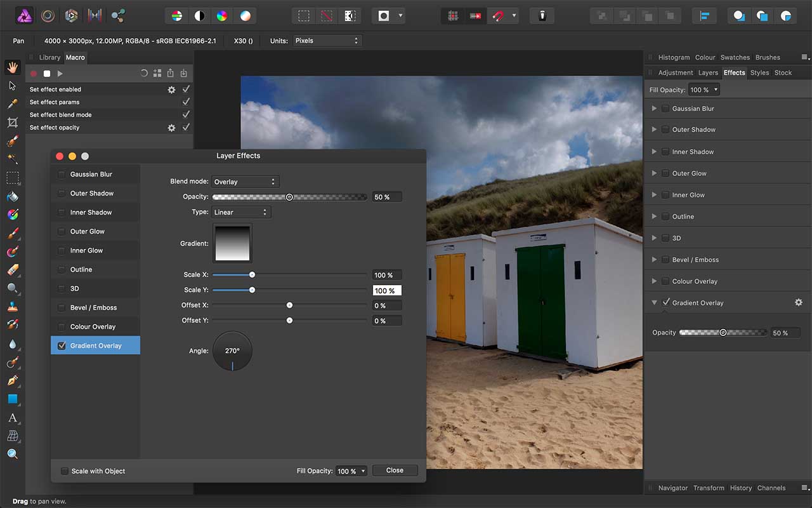Switch to the Layers tab
The image size is (812, 508).
708,72
